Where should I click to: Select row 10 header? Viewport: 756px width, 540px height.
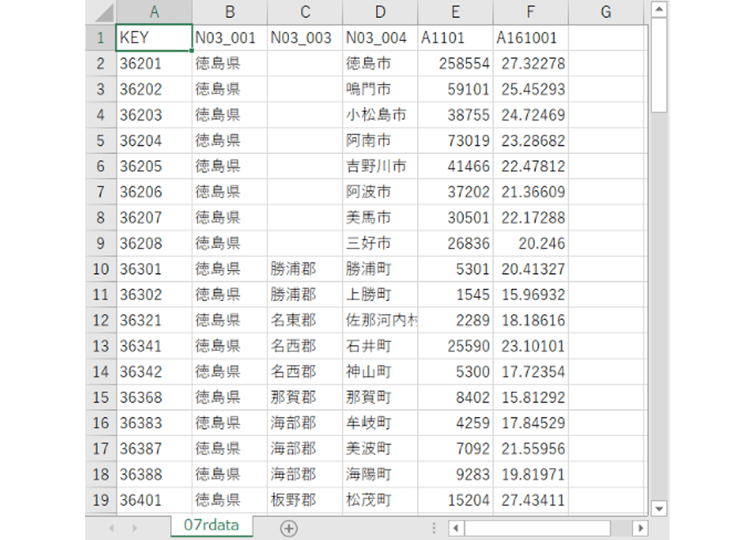pos(101,269)
